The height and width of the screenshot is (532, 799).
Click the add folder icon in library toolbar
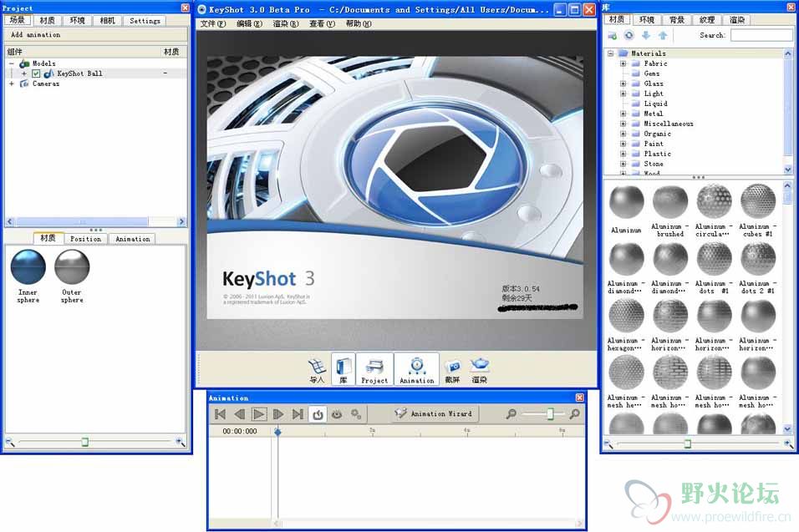(613, 36)
